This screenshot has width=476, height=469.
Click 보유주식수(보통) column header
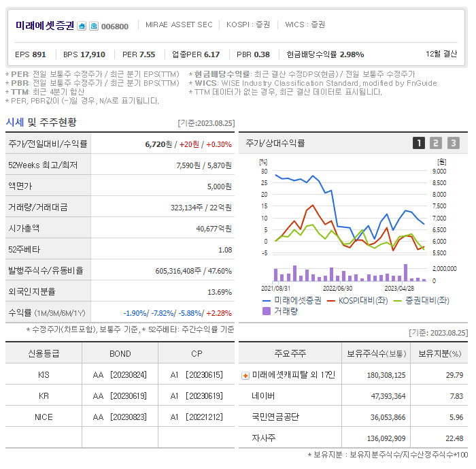click(x=377, y=353)
